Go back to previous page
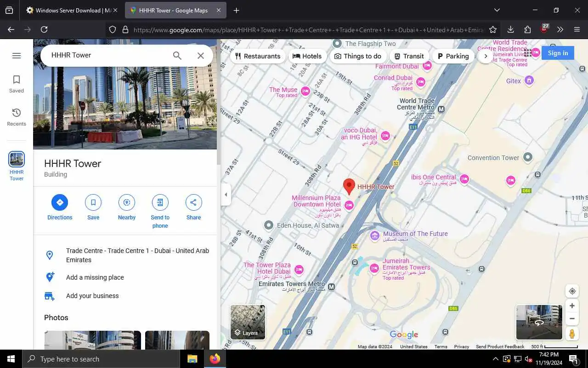This screenshot has width=588, height=368. 11,29
